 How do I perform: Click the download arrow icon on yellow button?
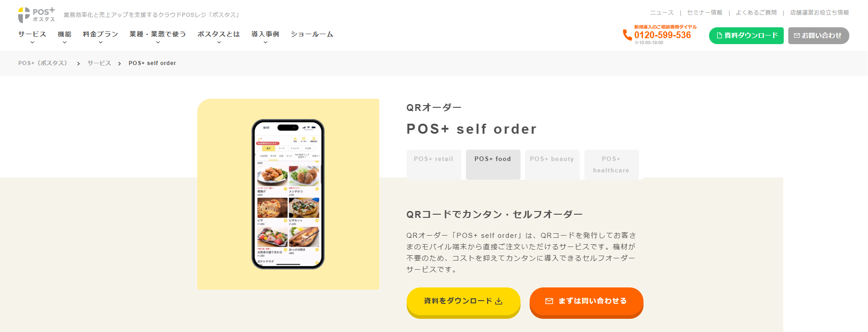point(499,301)
